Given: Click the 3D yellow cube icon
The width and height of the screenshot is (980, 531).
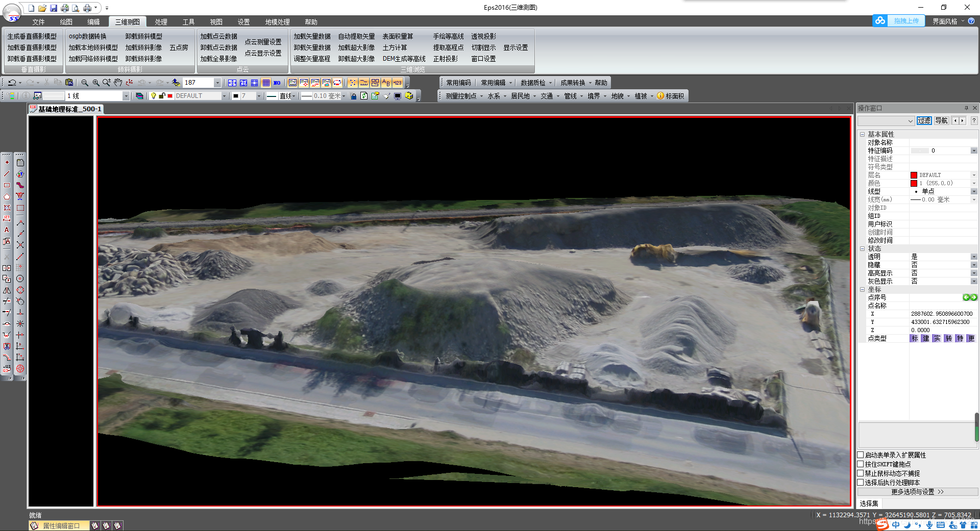Looking at the screenshot, I should point(409,96).
